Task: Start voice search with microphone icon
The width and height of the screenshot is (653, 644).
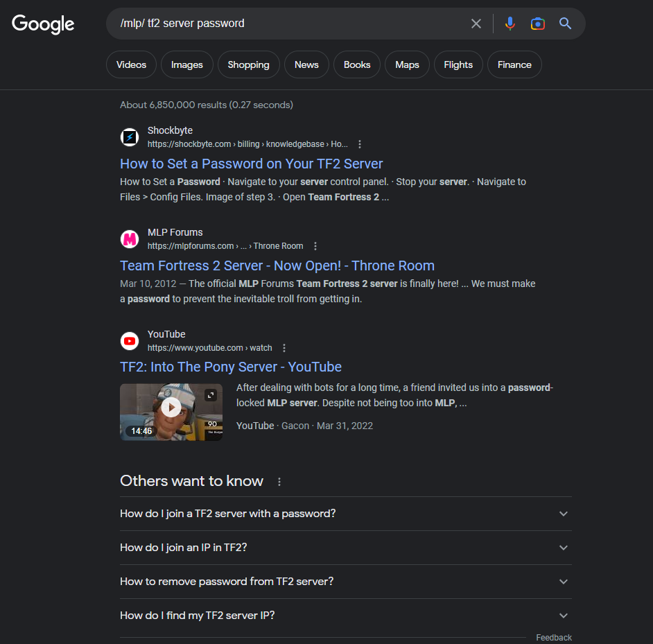Action: coord(510,24)
